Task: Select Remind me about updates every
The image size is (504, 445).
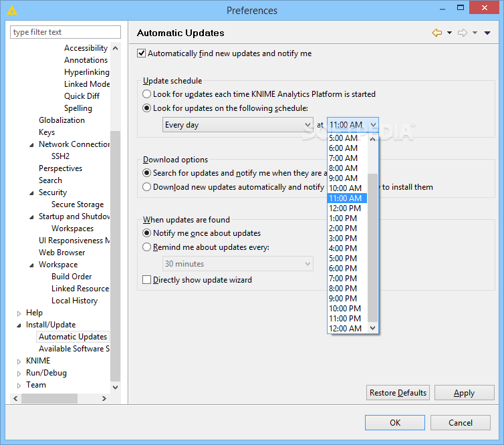Action: 146,247
